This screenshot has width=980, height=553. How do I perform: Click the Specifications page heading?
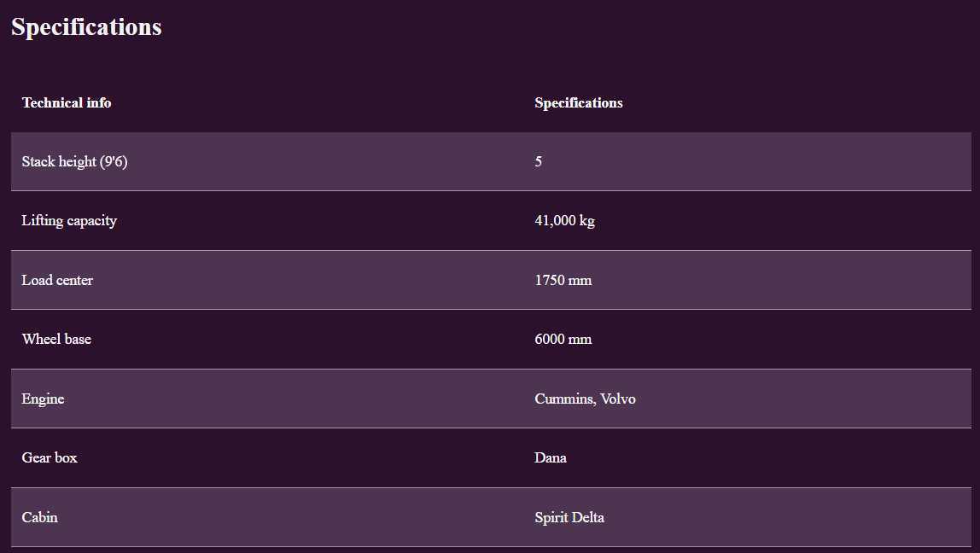pos(86,27)
